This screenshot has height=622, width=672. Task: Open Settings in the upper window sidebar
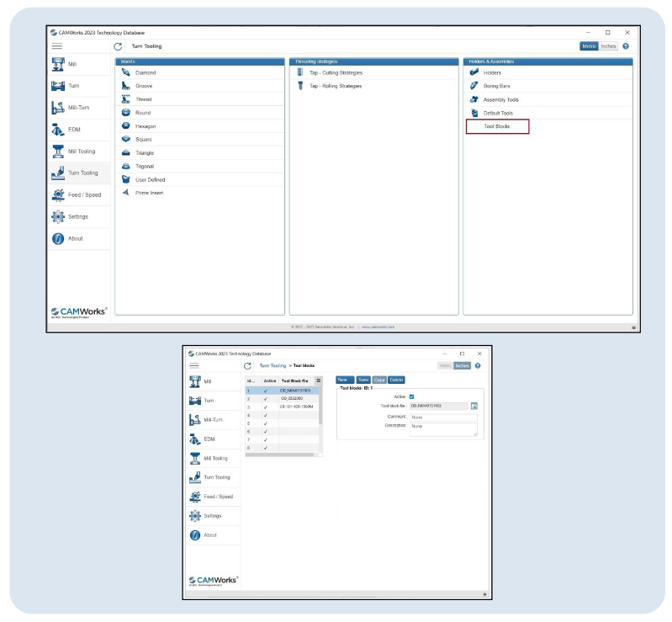[x=78, y=216]
